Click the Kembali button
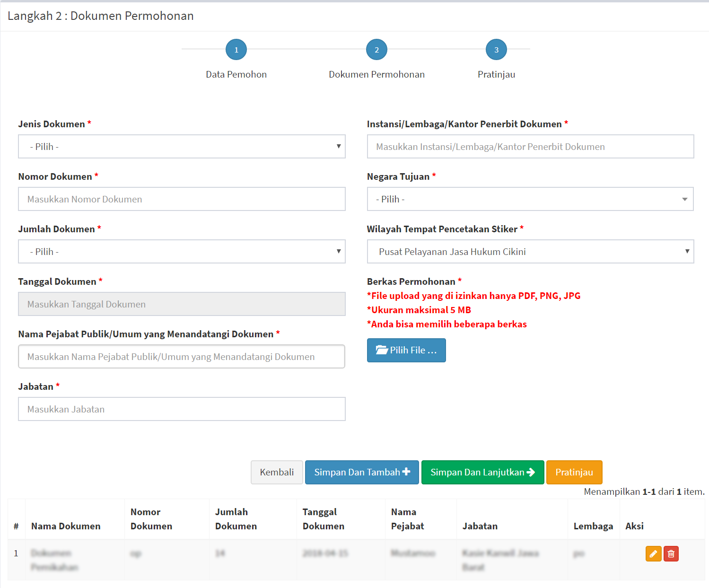The width and height of the screenshot is (709, 588). click(x=277, y=472)
